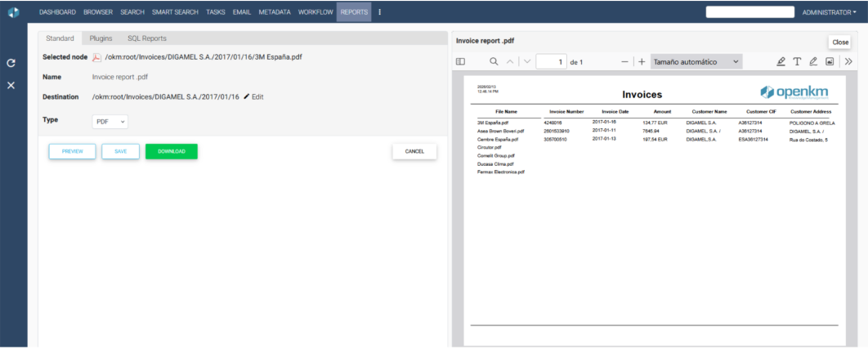The height and width of the screenshot is (349, 868).
Task: Switch to the SQL Reports tab
Action: click(147, 38)
